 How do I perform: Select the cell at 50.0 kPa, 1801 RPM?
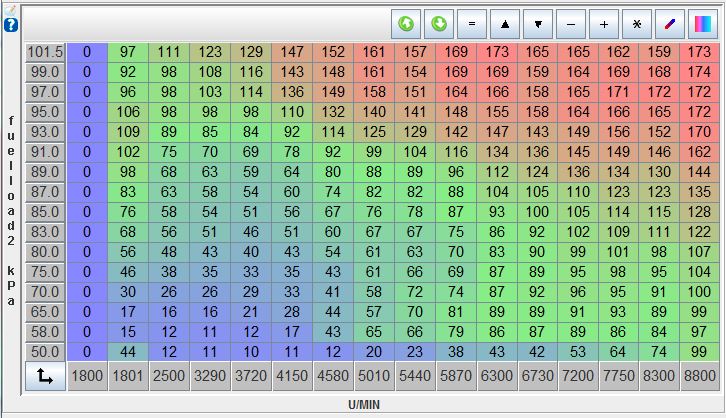click(x=128, y=351)
